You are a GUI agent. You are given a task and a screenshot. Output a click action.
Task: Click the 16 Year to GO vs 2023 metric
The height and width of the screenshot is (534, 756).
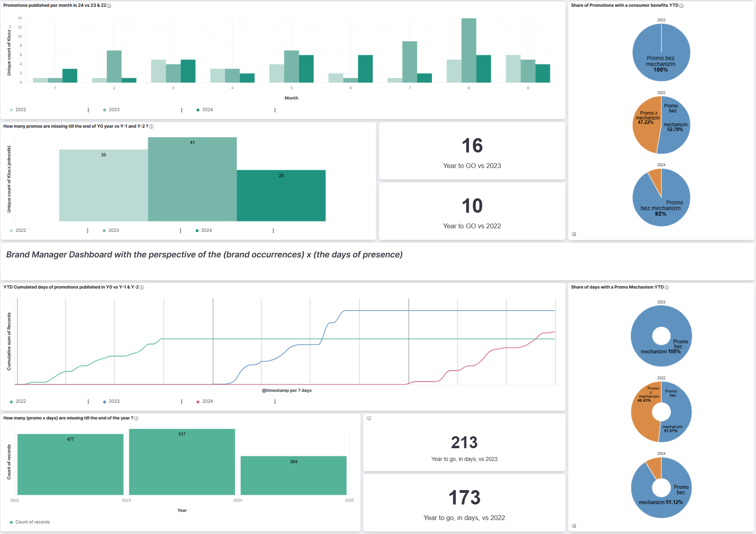[472, 151]
